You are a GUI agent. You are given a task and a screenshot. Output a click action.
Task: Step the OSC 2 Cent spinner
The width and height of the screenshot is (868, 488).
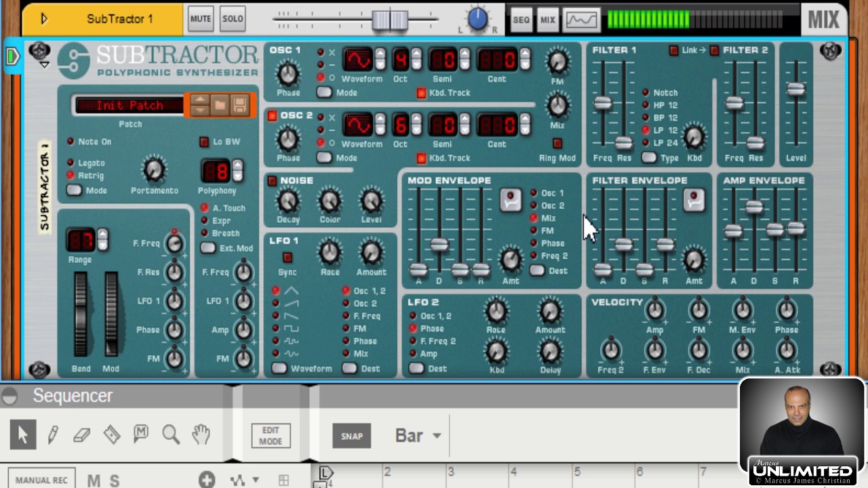[526, 125]
